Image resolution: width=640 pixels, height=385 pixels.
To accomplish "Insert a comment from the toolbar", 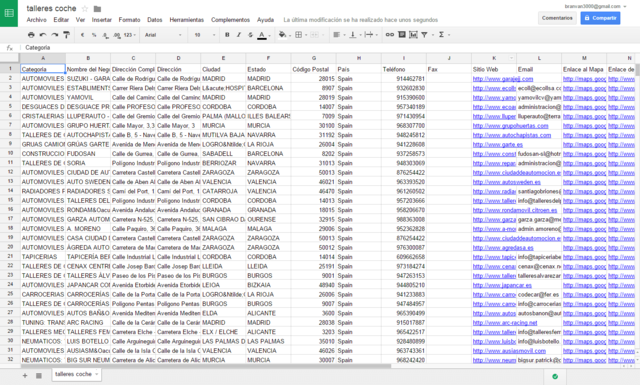I will (402, 35).
